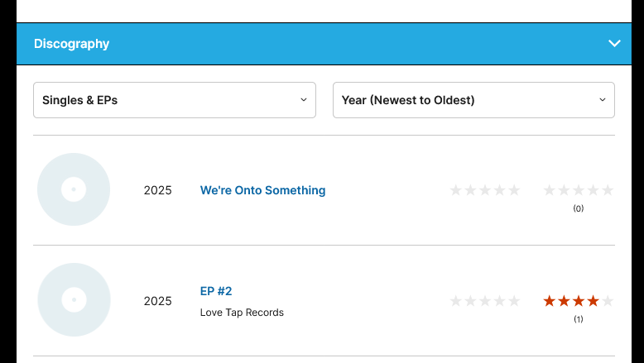
Task: Rate EP #2 four stars
Action: point(499,301)
